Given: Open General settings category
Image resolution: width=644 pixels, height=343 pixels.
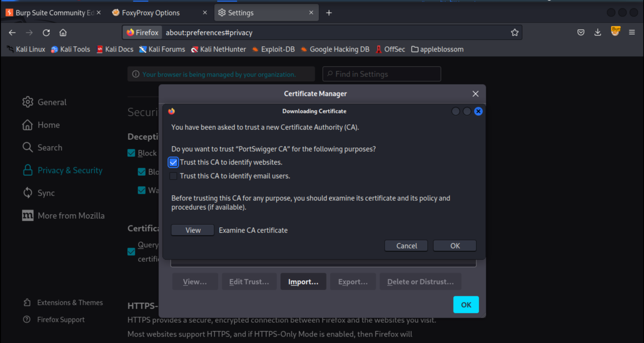Looking at the screenshot, I should coord(45,102).
